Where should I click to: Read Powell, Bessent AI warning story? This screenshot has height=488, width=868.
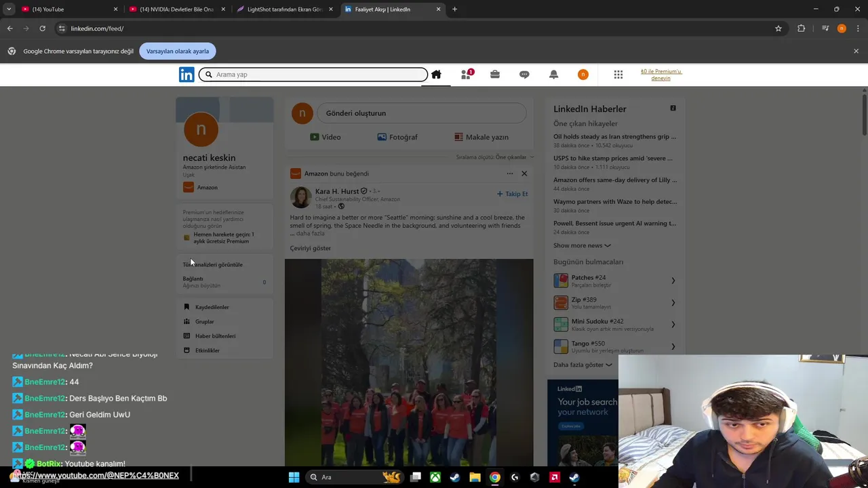pyautogui.click(x=614, y=224)
